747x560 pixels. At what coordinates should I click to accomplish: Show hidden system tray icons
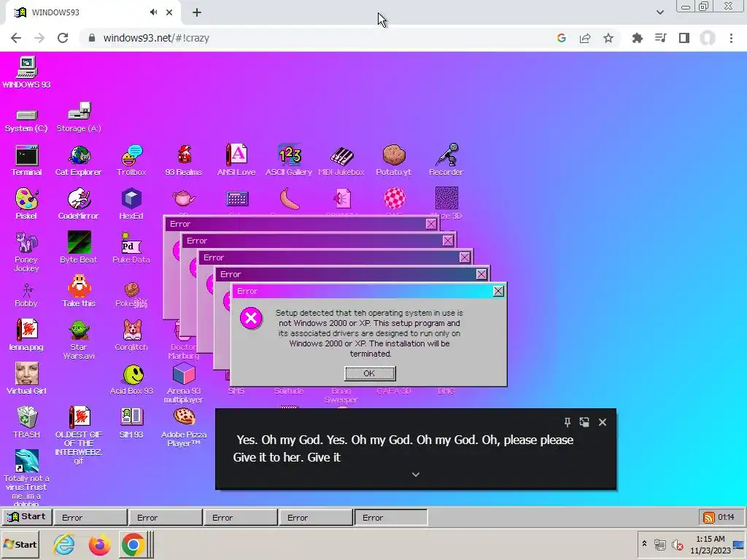pos(644,544)
